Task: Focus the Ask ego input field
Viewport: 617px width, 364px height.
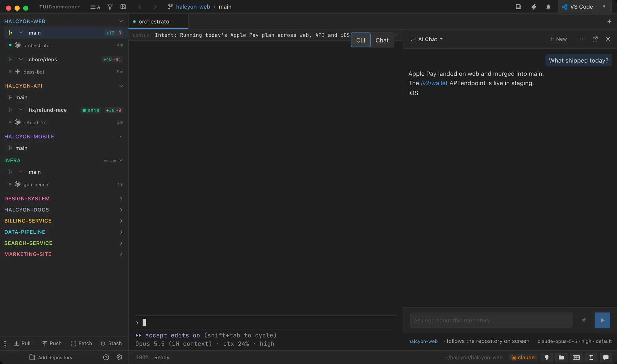Action: tap(491, 320)
